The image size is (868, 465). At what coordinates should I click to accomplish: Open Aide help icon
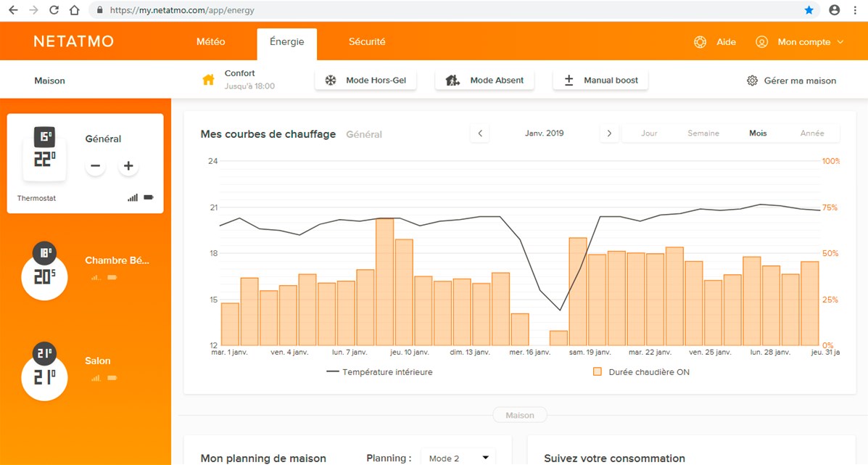coord(700,42)
